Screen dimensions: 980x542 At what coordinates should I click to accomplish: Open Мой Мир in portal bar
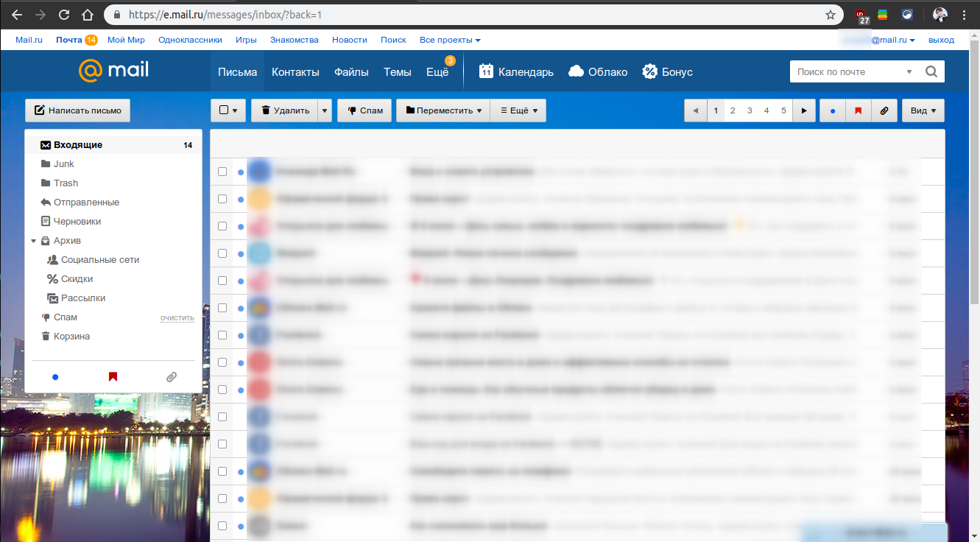click(126, 40)
